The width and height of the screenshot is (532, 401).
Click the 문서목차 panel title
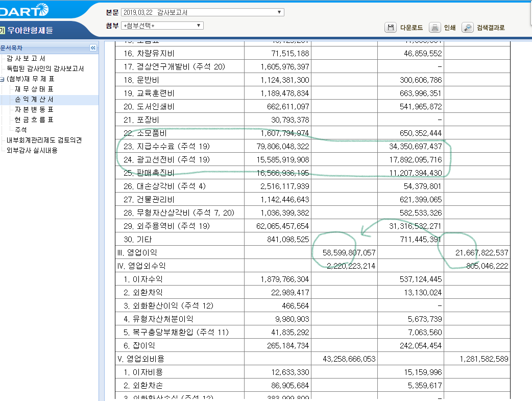click(11, 48)
